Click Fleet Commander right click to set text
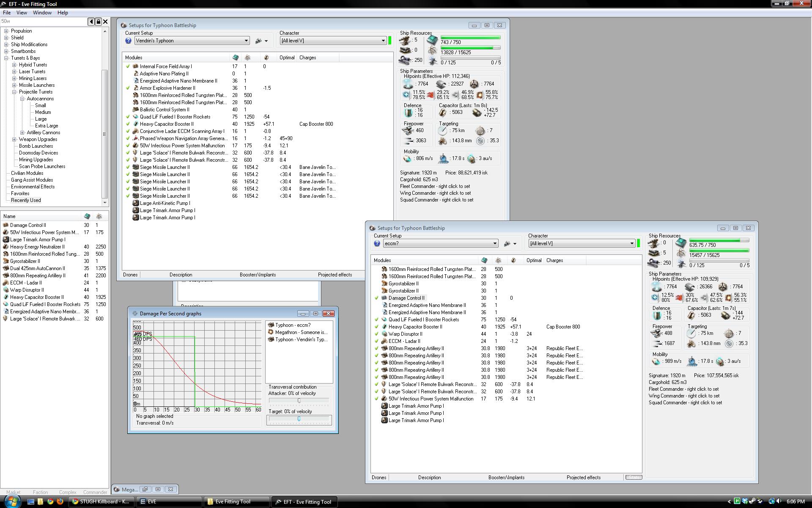 pyautogui.click(x=435, y=186)
